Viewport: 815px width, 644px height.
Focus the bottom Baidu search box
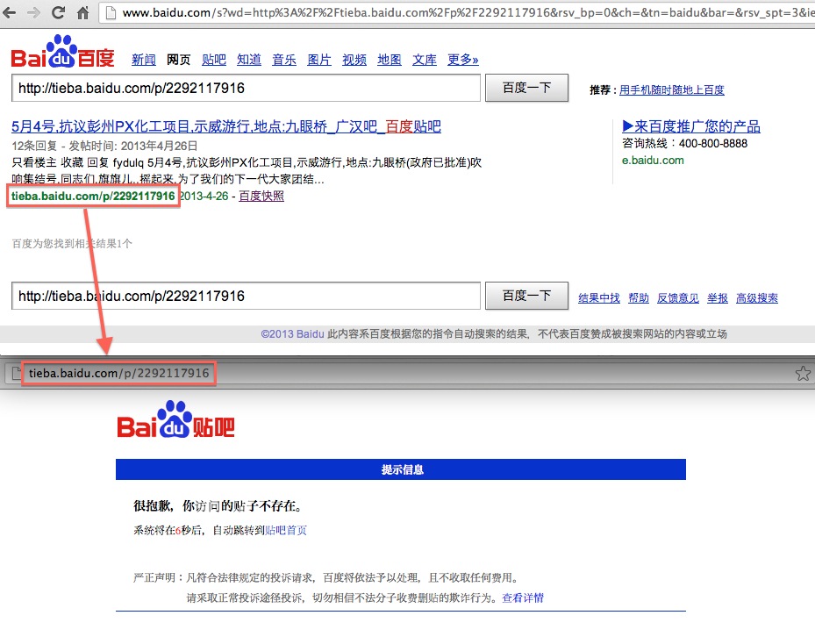click(x=246, y=296)
